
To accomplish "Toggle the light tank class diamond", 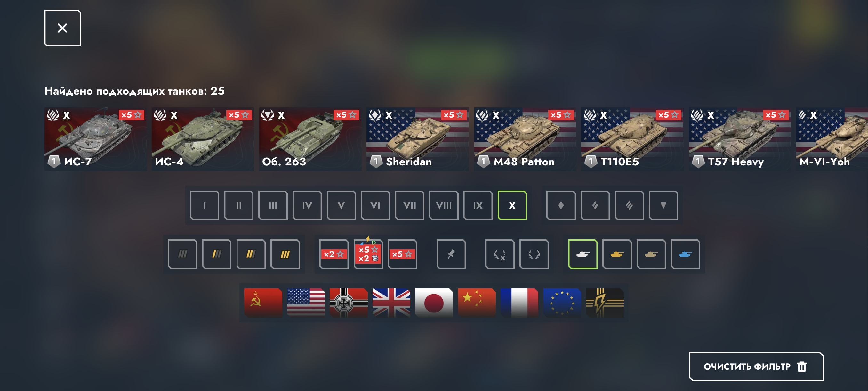I will (x=561, y=205).
